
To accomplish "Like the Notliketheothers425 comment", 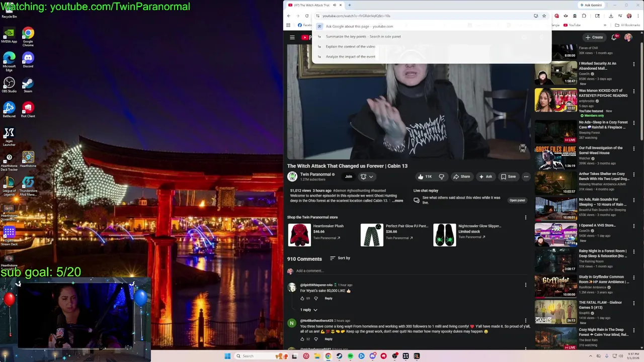I will pyautogui.click(x=302, y=339).
